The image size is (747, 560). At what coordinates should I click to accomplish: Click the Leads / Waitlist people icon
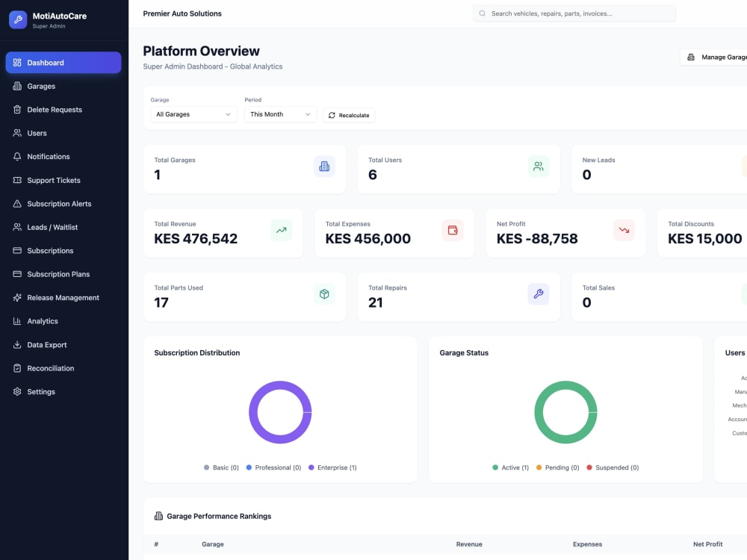coord(17,227)
